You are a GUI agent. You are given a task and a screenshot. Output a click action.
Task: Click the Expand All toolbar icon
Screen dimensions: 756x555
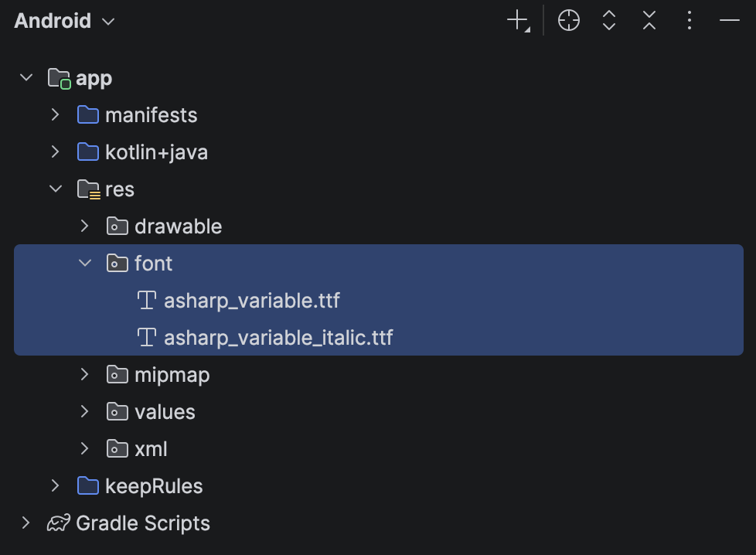pos(609,21)
